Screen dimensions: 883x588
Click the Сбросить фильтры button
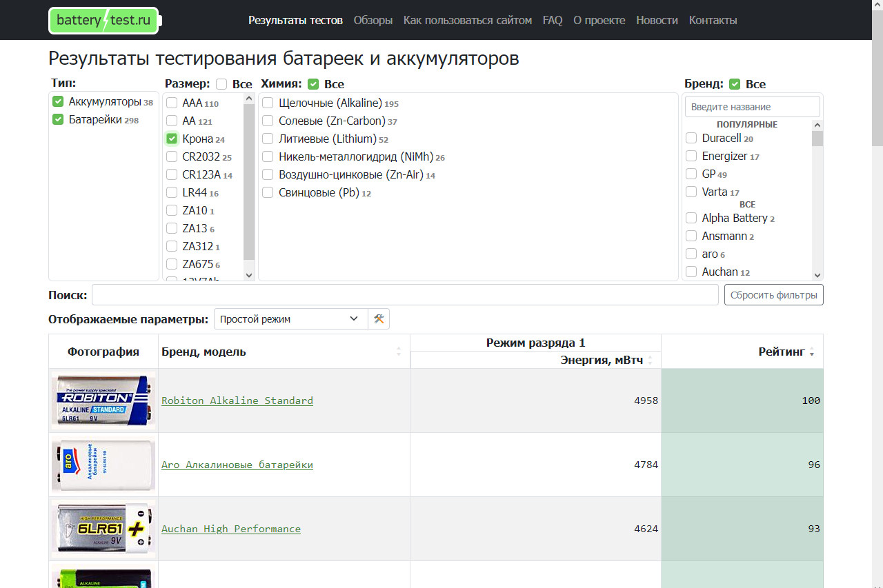pos(773,294)
